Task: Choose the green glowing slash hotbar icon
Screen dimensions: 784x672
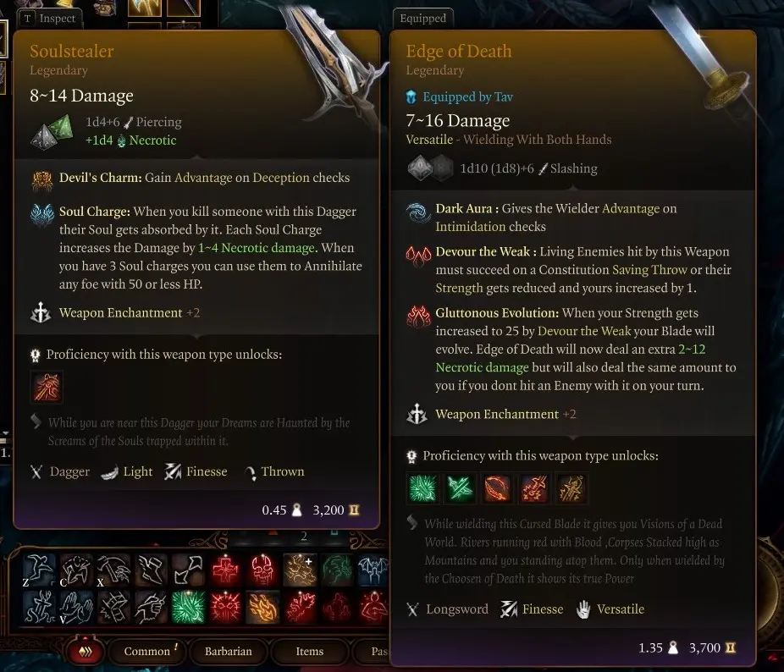Action: [189, 607]
